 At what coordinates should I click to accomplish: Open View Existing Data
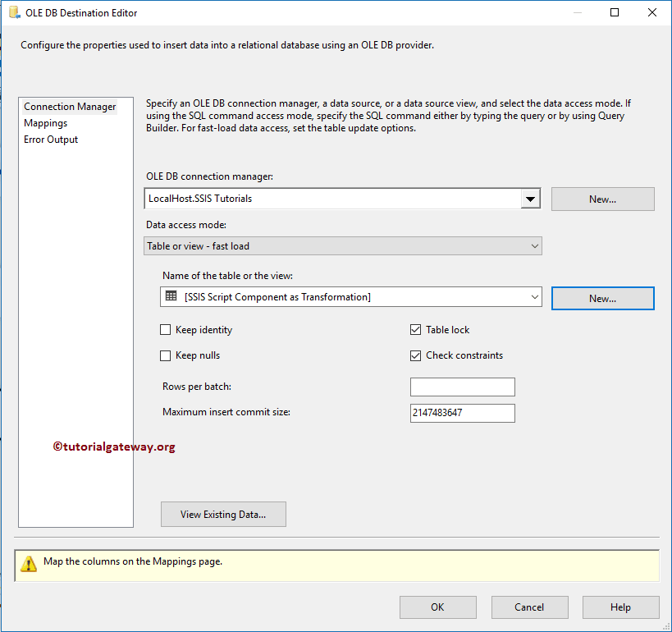coord(222,514)
